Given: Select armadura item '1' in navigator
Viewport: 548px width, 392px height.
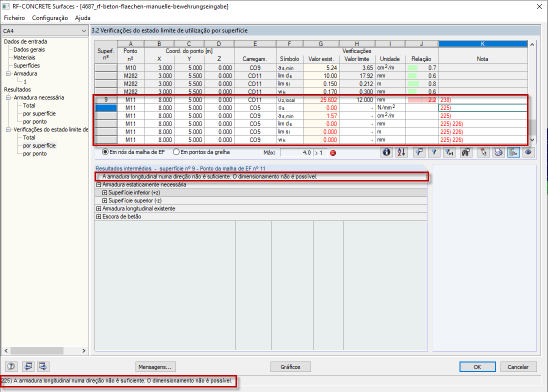Looking at the screenshot, I should pos(25,82).
